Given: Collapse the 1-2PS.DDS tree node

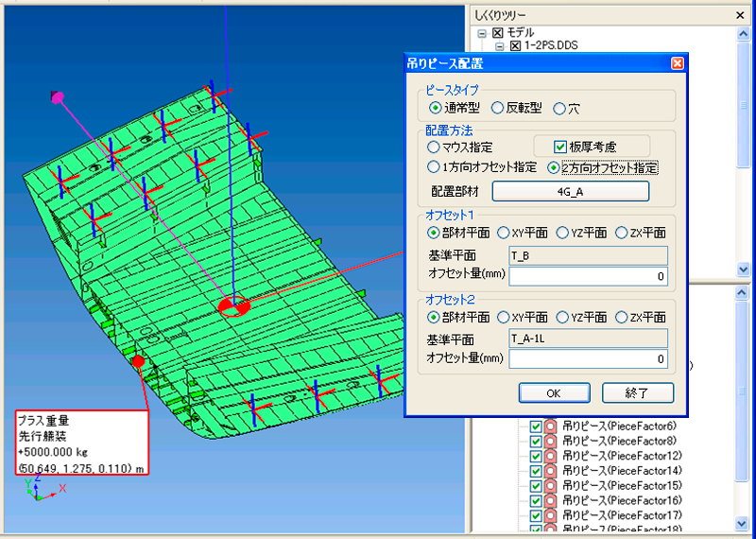Looking at the screenshot, I should [500, 45].
